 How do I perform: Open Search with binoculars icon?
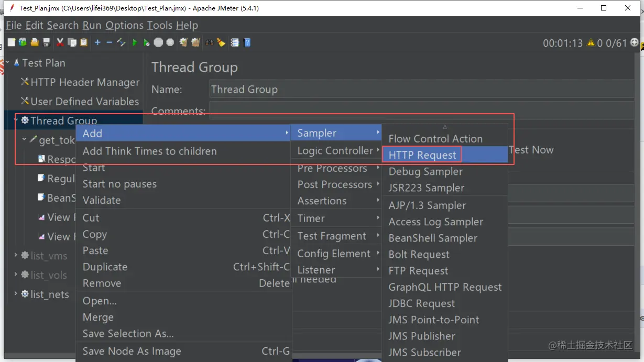click(x=209, y=42)
